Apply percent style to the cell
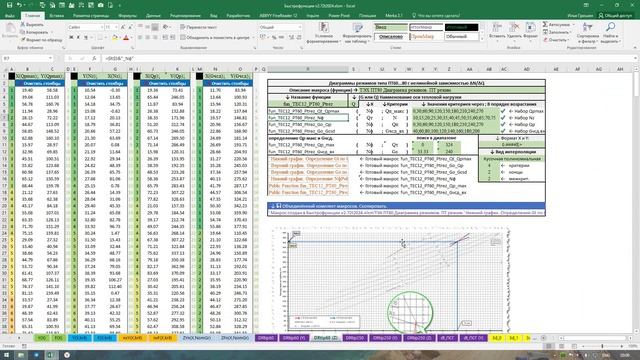640x360 pixels. point(274,37)
